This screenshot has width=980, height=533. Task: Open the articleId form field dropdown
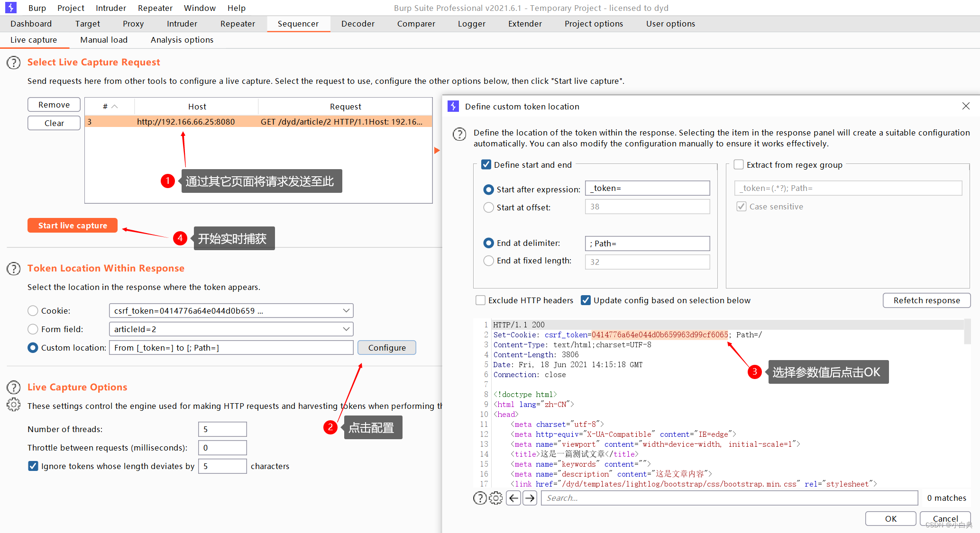(346, 329)
